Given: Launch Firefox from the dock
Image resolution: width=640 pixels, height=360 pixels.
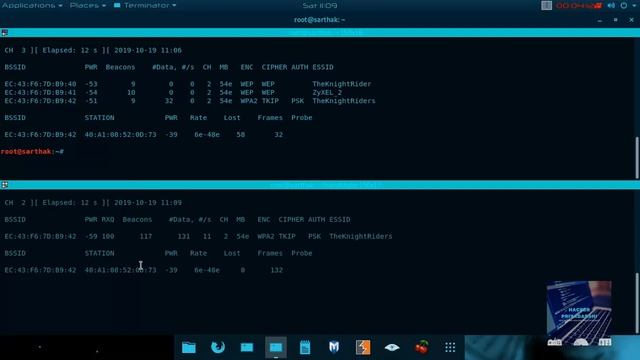Looking at the screenshot, I should click(x=218, y=347).
